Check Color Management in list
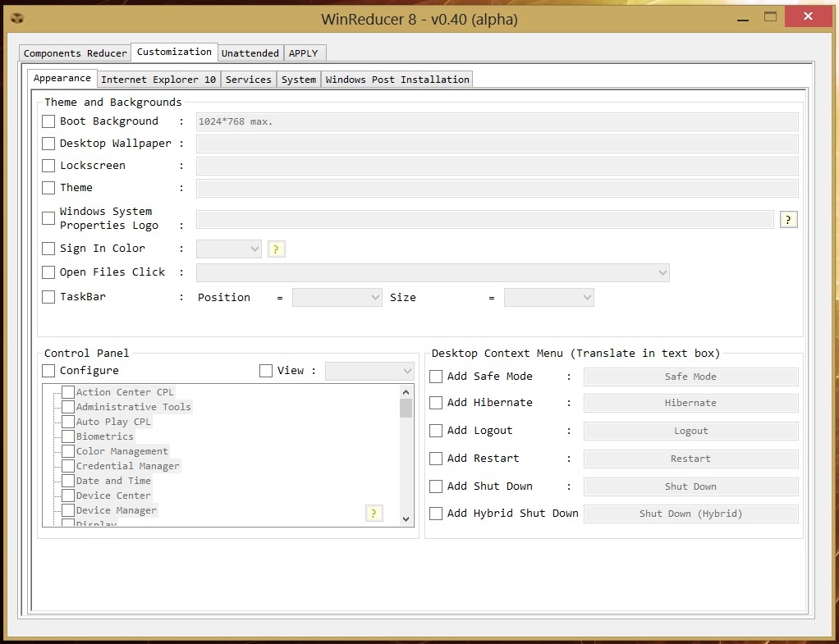The height and width of the screenshot is (644, 839). coord(68,451)
